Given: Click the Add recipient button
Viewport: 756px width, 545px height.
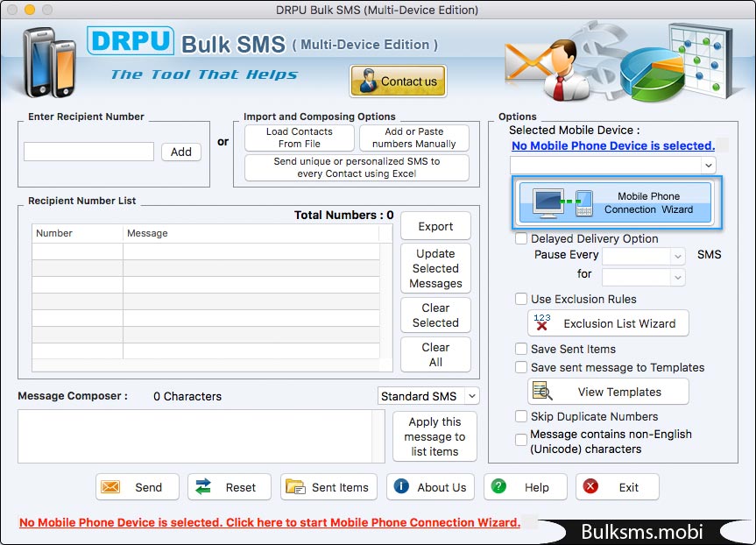Looking at the screenshot, I should point(181,152).
